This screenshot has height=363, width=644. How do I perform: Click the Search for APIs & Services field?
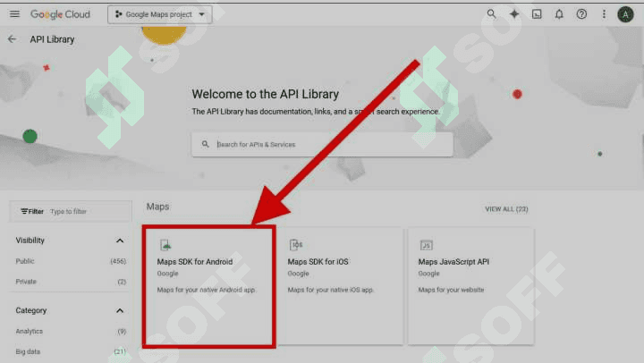tap(322, 144)
